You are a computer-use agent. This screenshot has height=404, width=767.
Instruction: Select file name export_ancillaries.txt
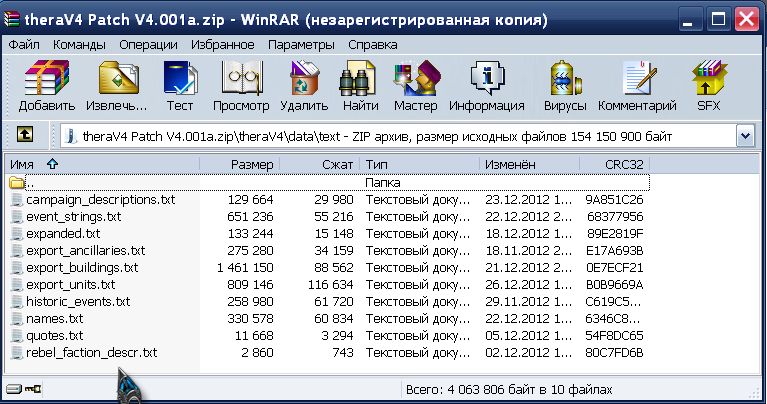(86, 251)
